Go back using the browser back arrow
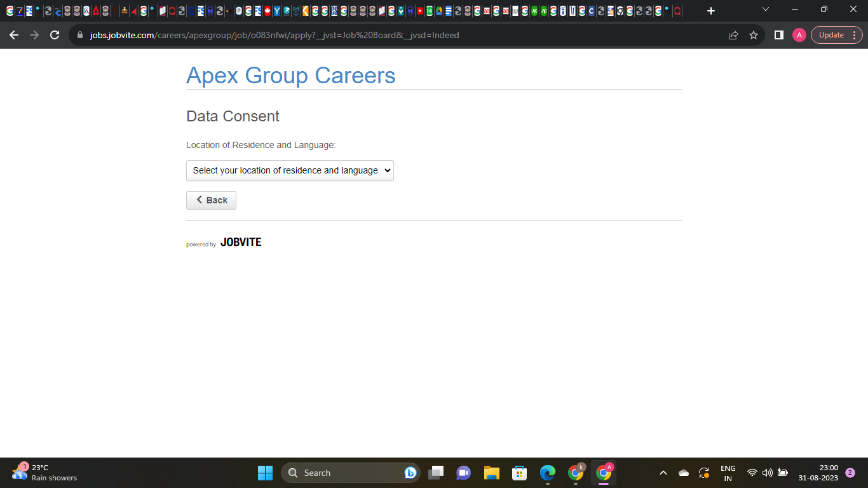Screen dimensions: 868x488 pos(14,35)
